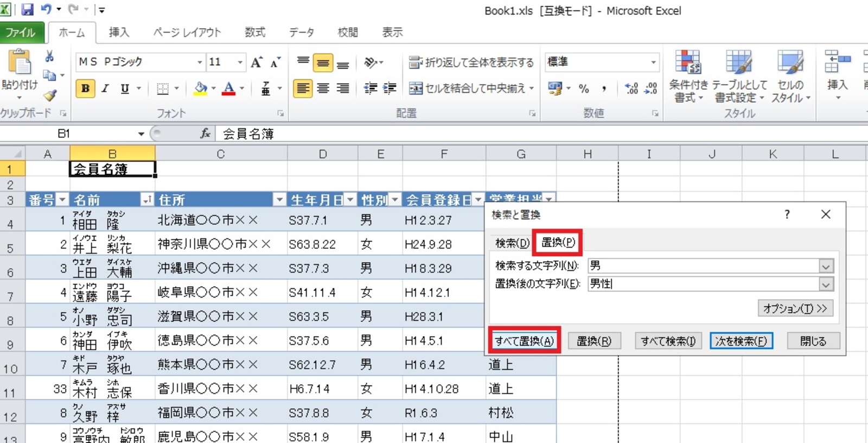This screenshot has width=868, height=443.
Task: Click the fx insert function button
Action: 206,134
